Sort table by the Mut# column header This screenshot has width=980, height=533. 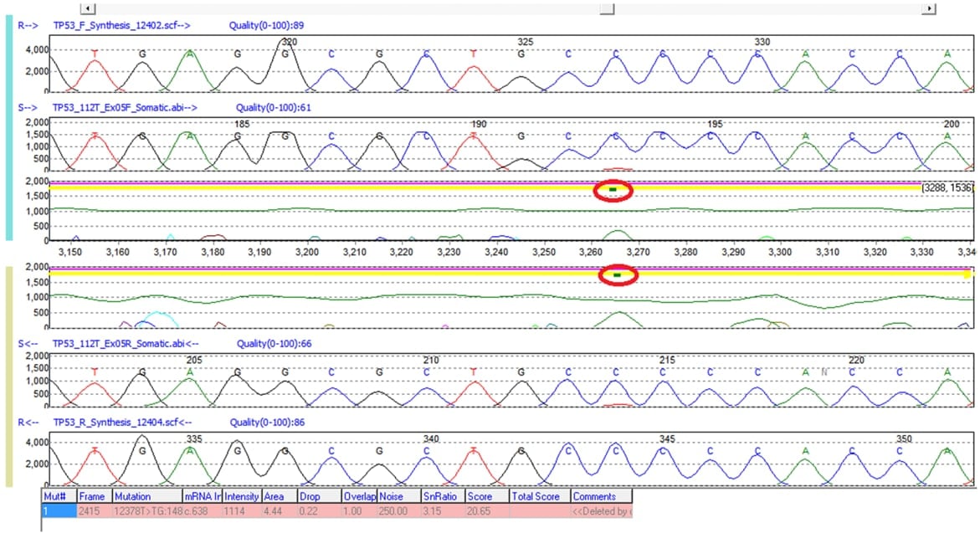(58, 496)
